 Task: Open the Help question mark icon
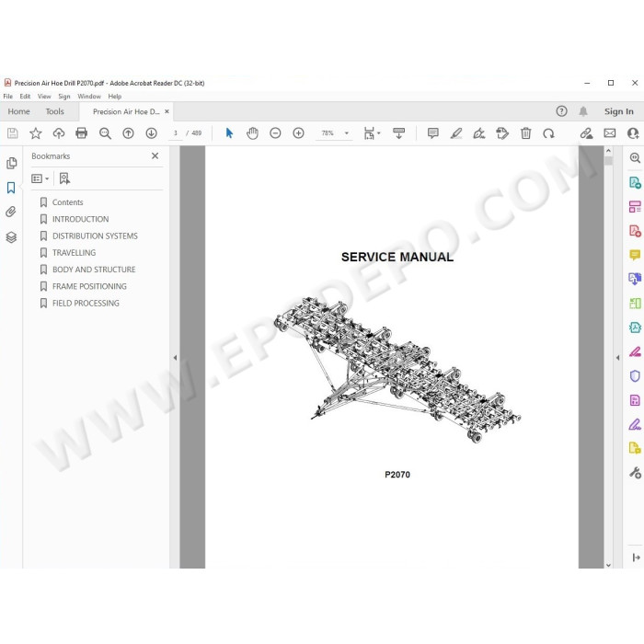[x=561, y=111]
